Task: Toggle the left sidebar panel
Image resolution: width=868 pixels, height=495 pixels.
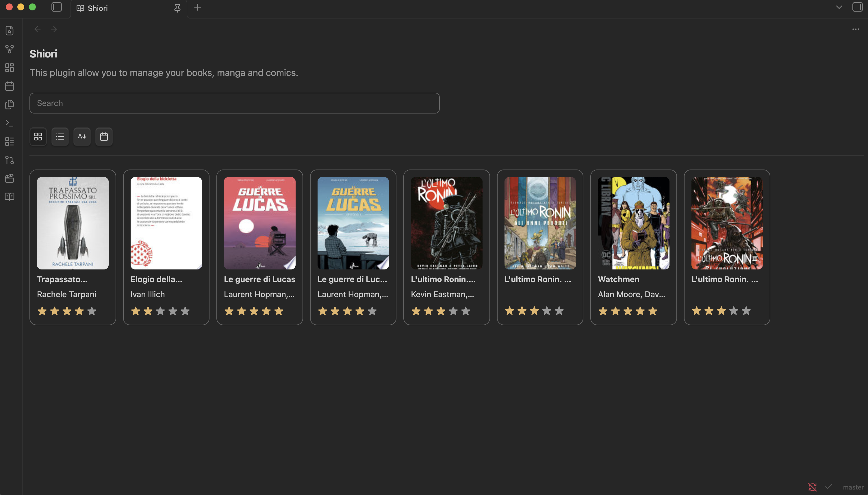Action: [56, 7]
